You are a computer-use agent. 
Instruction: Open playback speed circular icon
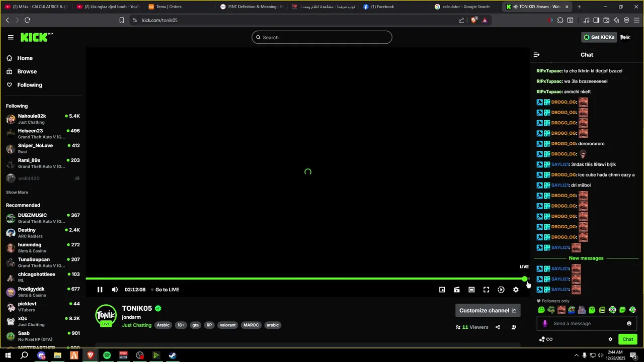click(x=501, y=290)
